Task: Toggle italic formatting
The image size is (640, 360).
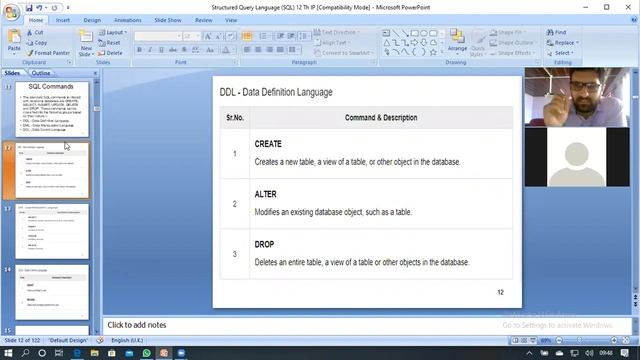Action: [x=150, y=50]
